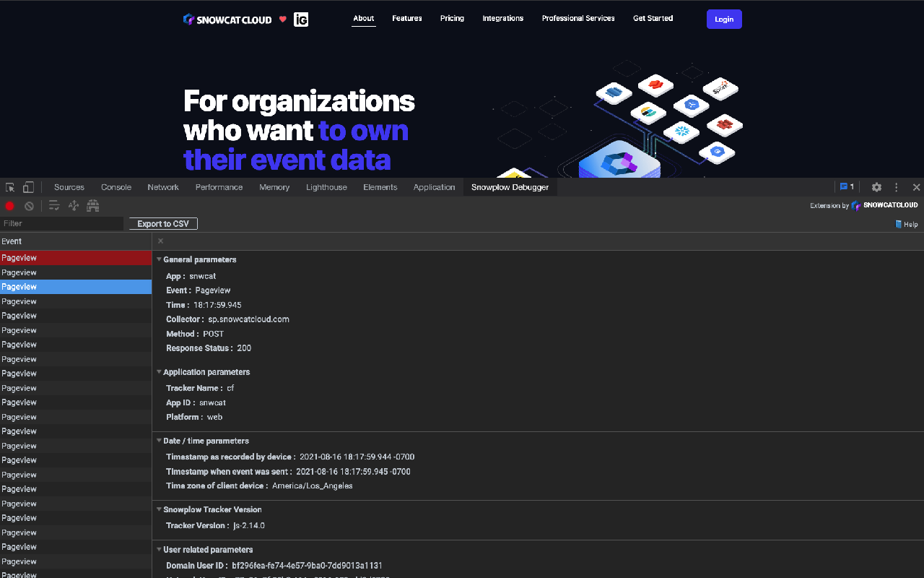The width and height of the screenshot is (924, 578).
Task: Collapse the Application parameters section
Action: (x=159, y=371)
